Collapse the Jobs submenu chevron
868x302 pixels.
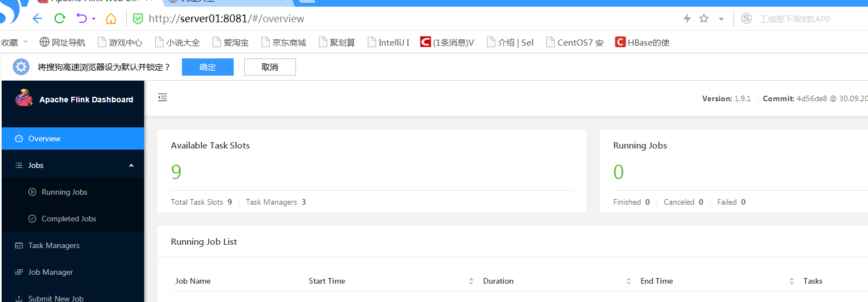click(131, 165)
